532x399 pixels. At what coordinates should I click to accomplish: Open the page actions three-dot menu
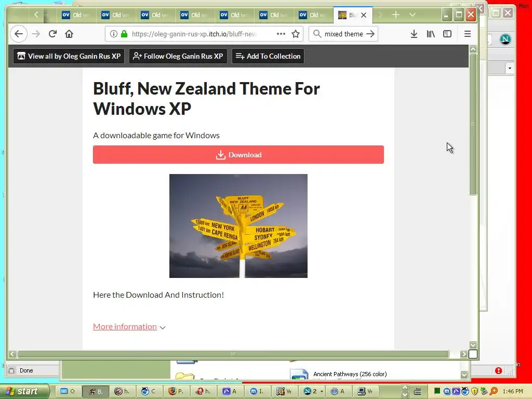tap(281, 34)
